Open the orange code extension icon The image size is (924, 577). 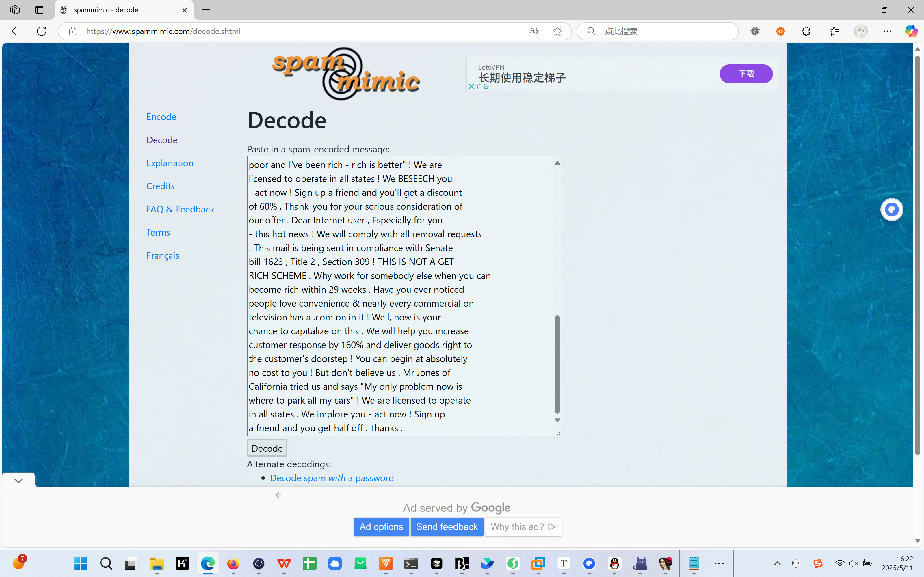[780, 31]
